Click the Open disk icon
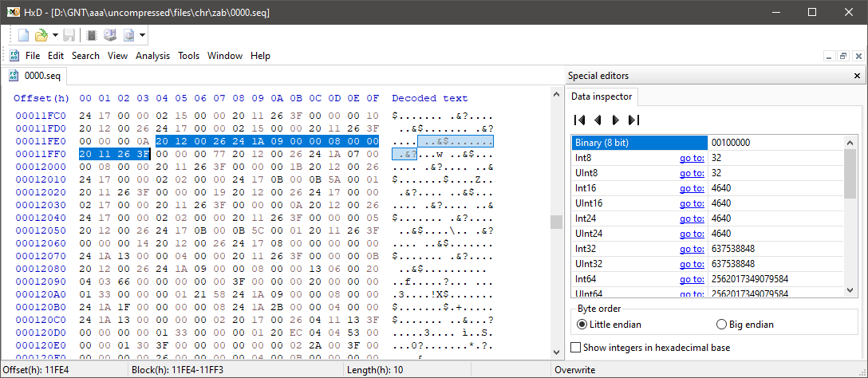 (x=110, y=35)
